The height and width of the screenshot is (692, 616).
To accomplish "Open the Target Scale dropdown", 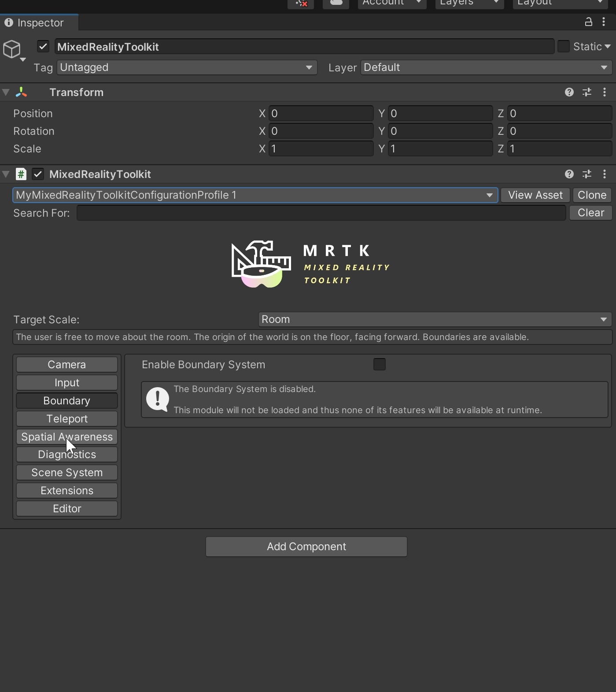I will (x=435, y=319).
